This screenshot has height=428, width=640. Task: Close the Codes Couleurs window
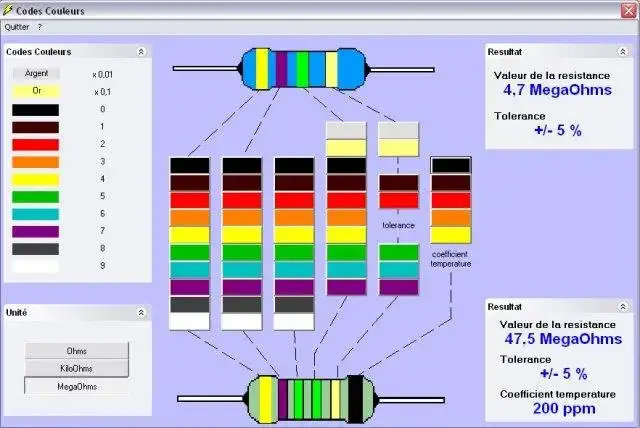(629, 11)
